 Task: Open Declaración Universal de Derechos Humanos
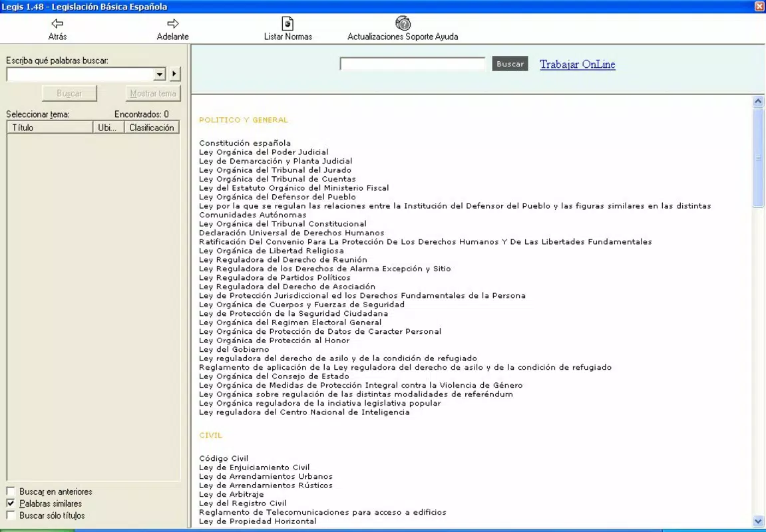(291, 233)
